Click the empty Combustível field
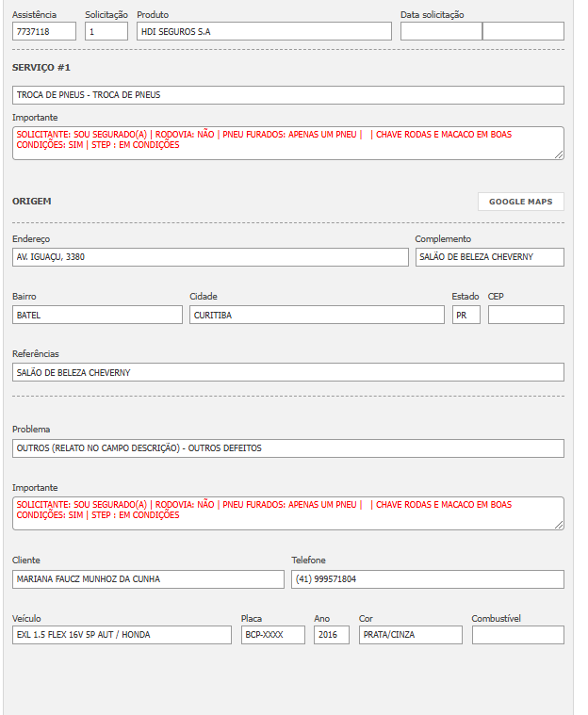The width and height of the screenshot is (588, 715). pyautogui.click(x=517, y=635)
